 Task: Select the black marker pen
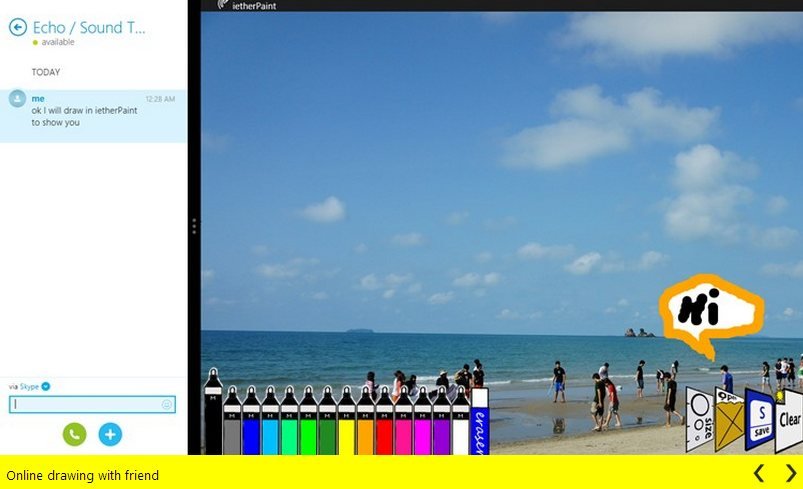(213, 412)
